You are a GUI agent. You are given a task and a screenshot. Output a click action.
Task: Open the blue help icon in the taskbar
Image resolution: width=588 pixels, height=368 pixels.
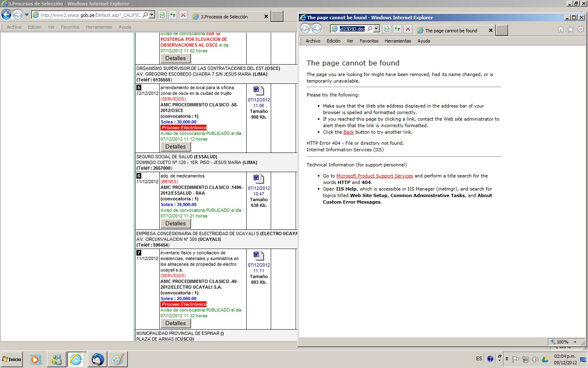click(490, 359)
